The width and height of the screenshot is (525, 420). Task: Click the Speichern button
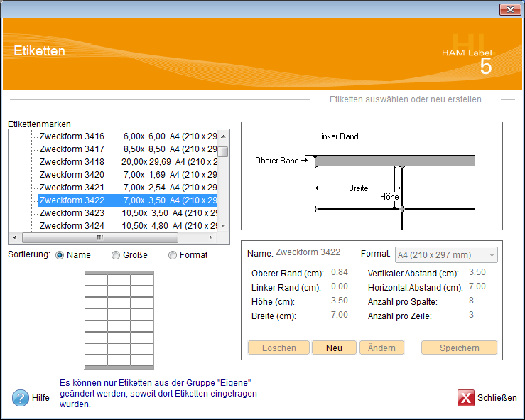click(x=459, y=348)
